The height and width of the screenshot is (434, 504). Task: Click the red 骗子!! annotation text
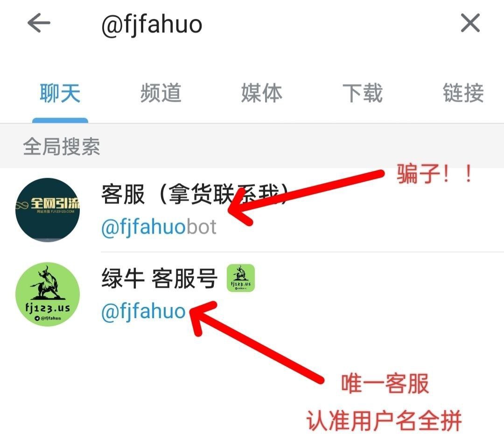[434, 174]
